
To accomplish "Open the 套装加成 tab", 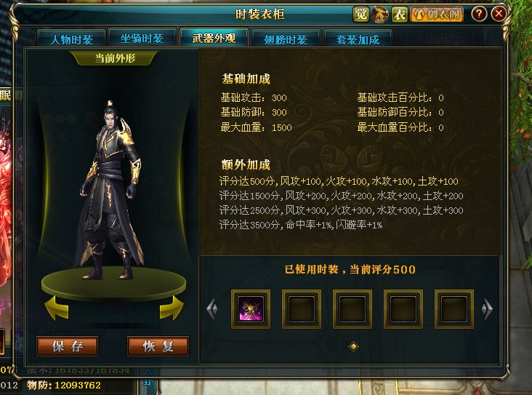I will [358, 39].
